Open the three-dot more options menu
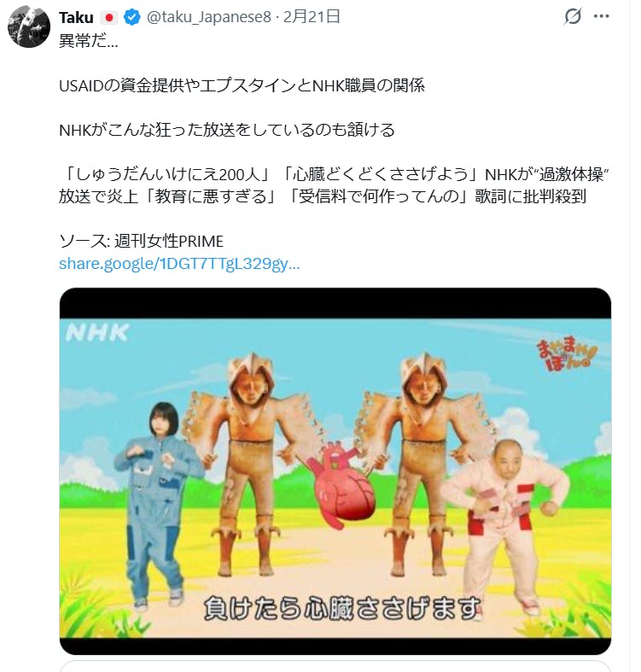 pos(601,17)
